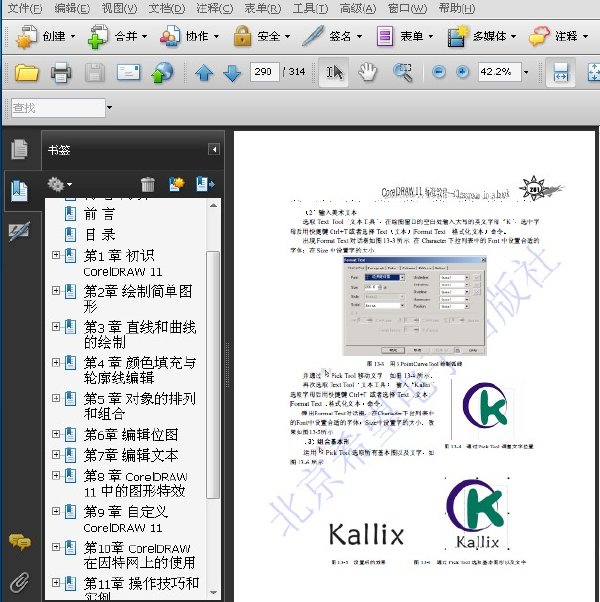
Task: Open the 表单 (Forms) menu in menu bar
Action: (x=263, y=8)
